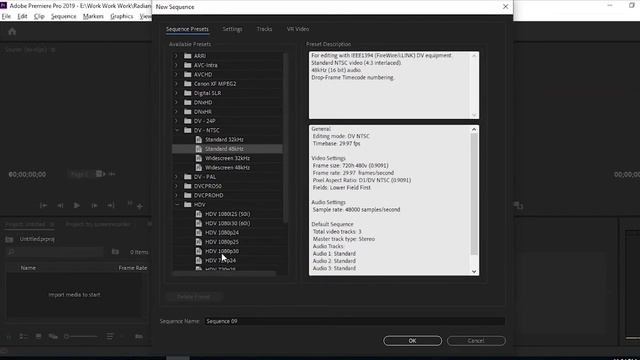
Task: Open the Clip menu
Action: click(x=39, y=16)
